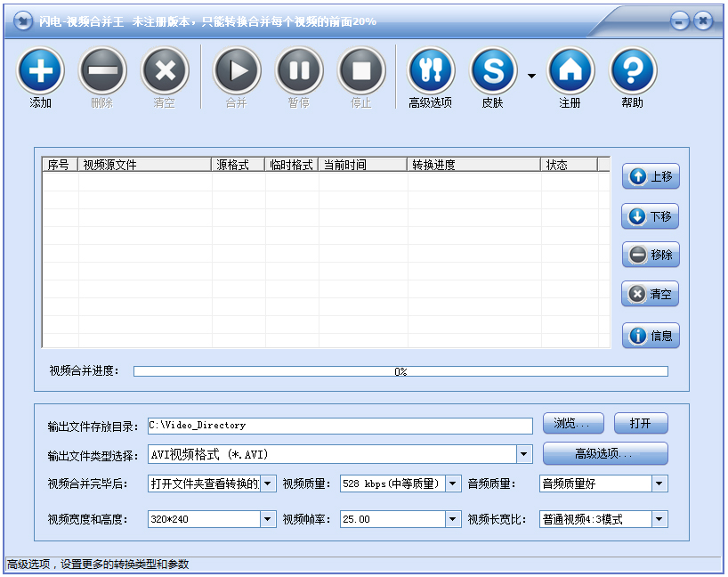
Task: Open the Help (帮助) question icon
Action: click(x=633, y=70)
